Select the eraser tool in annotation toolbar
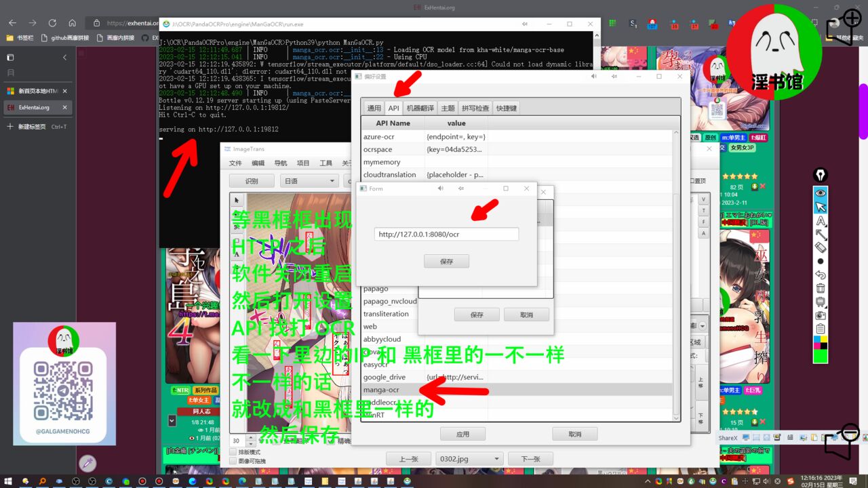This screenshot has height=488, width=868. pyautogui.click(x=821, y=247)
